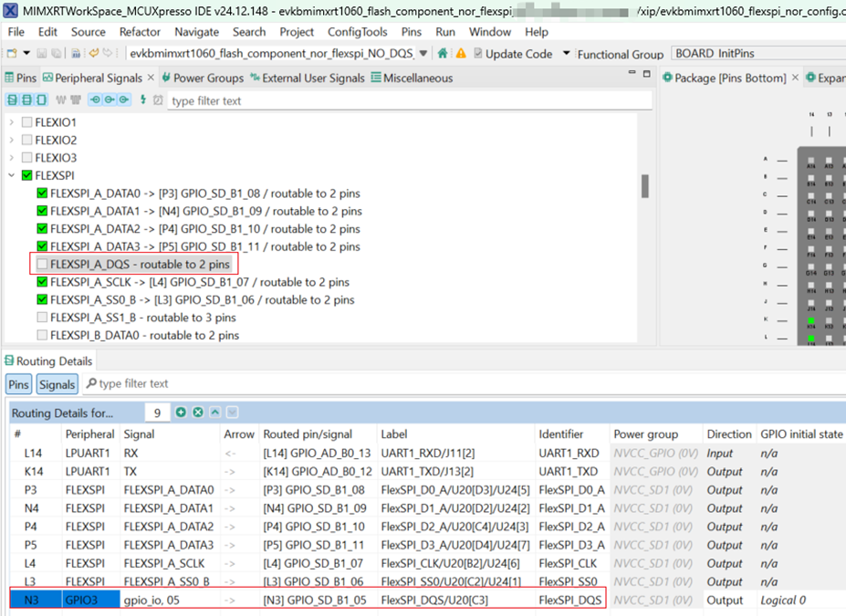The width and height of the screenshot is (846, 616).
Task: Click the last green routed-signal filter icon
Action: [124, 99]
